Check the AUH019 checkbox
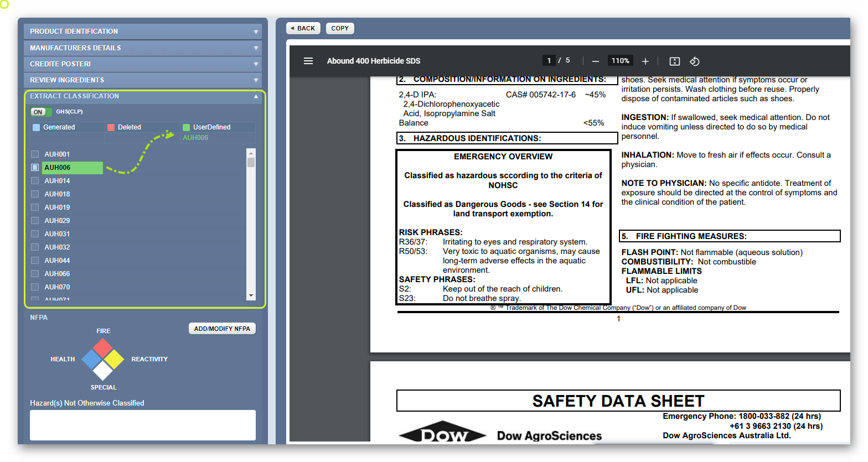The width and height of the screenshot is (868, 462). pos(35,207)
